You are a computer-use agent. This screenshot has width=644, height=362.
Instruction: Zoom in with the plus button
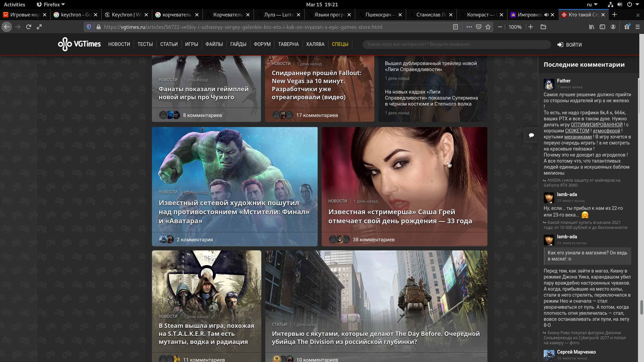(x=531, y=27)
